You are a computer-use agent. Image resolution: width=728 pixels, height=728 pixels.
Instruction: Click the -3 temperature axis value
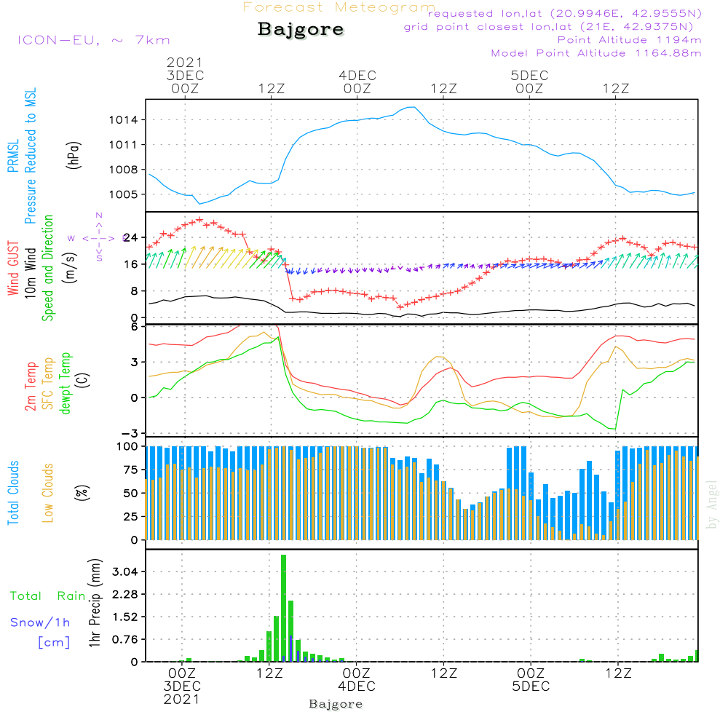tap(130, 433)
